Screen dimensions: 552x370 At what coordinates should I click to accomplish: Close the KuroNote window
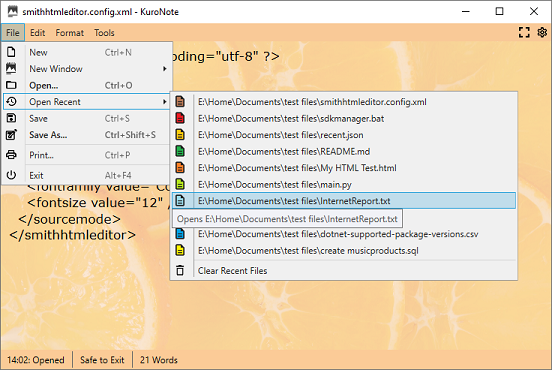pos(534,11)
